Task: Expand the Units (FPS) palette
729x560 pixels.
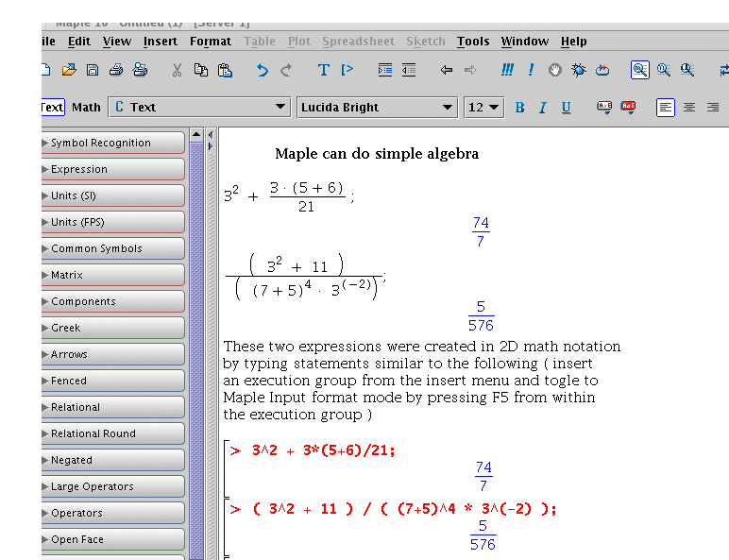Action: pos(113,222)
